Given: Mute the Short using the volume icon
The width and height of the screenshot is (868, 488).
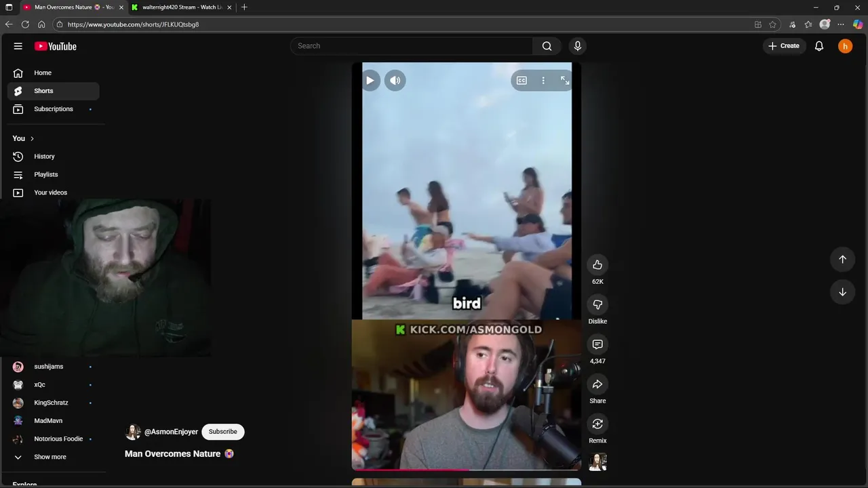Looking at the screenshot, I should (395, 81).
